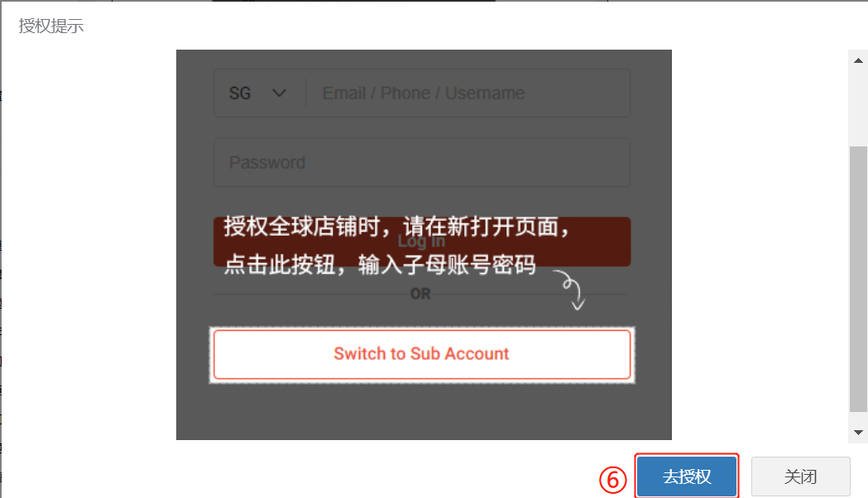The width and height of the screenshot is (868, 498).
Task: Click Switch to Sub Account button
Action: (422, 355)
